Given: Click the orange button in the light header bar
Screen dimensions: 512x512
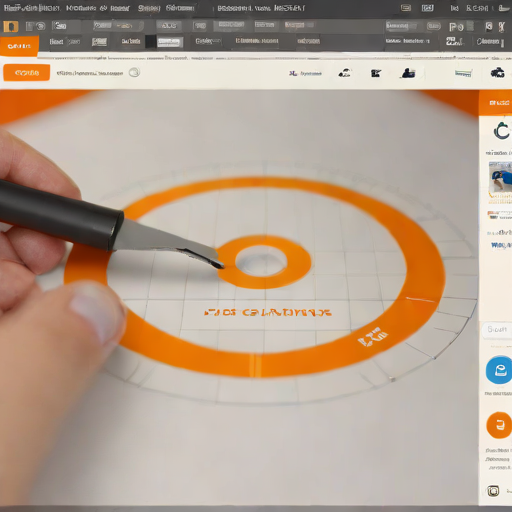Looking at the screenshot, I should [27, 73].
